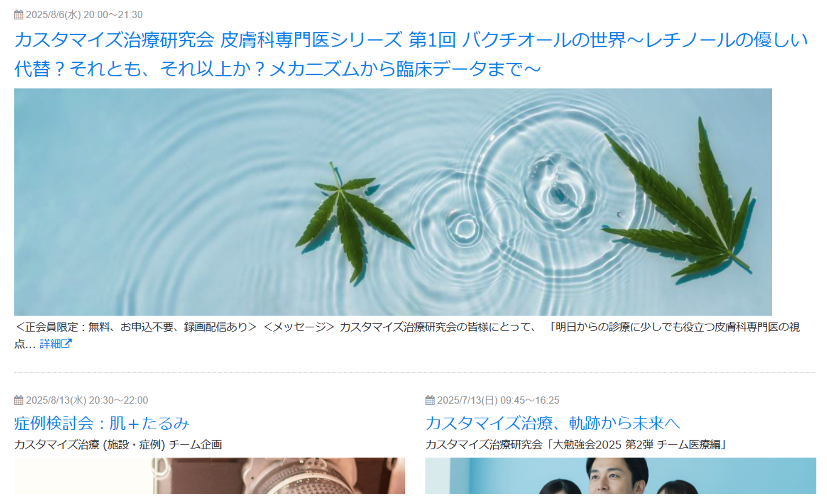
Task: Click calendar icon beside 2025/8/13 date
Action: click(19, 400)
